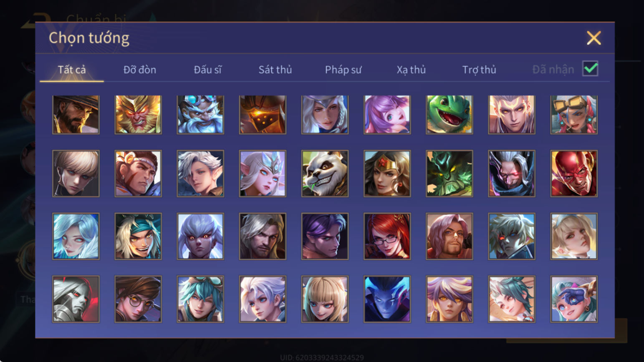644x362 pixels.
Task: Select the green frog hero portrait
Action: click(449, 115)
